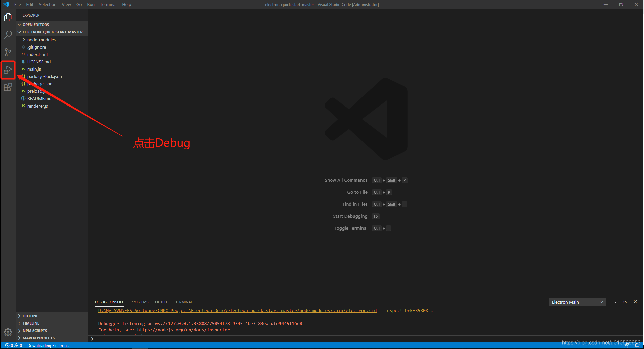
Task: Clear the debug console output
Action: tap(614, 302)
